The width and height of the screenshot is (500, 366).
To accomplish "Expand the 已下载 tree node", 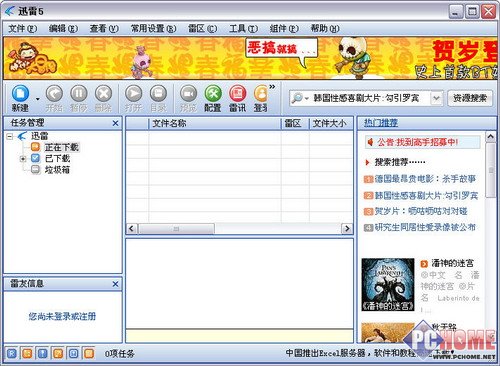I will click(x=23, y=159).
